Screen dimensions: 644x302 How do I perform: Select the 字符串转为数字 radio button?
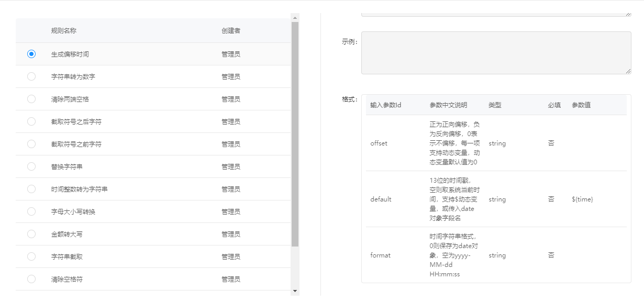31,76
